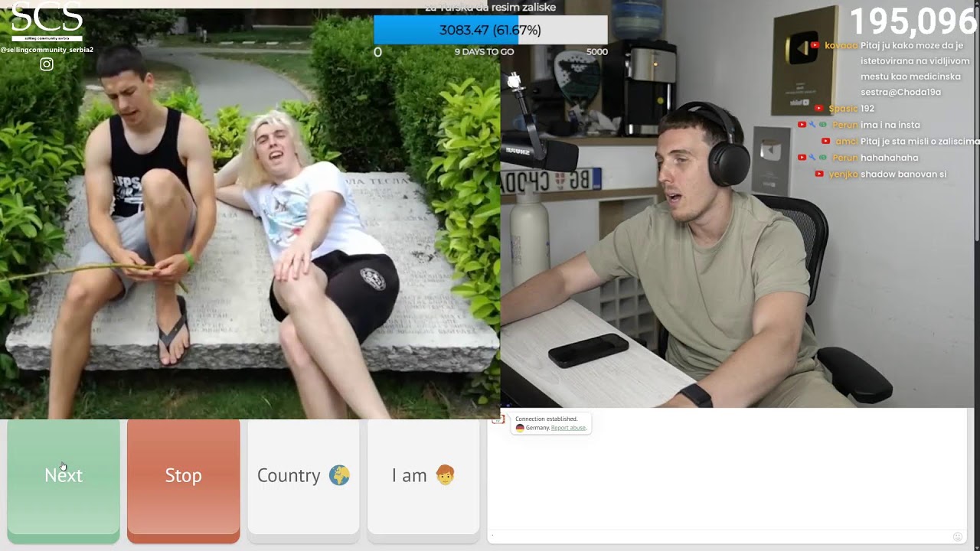Click the 0 start value of goal bar

click(x=377, y=52)
